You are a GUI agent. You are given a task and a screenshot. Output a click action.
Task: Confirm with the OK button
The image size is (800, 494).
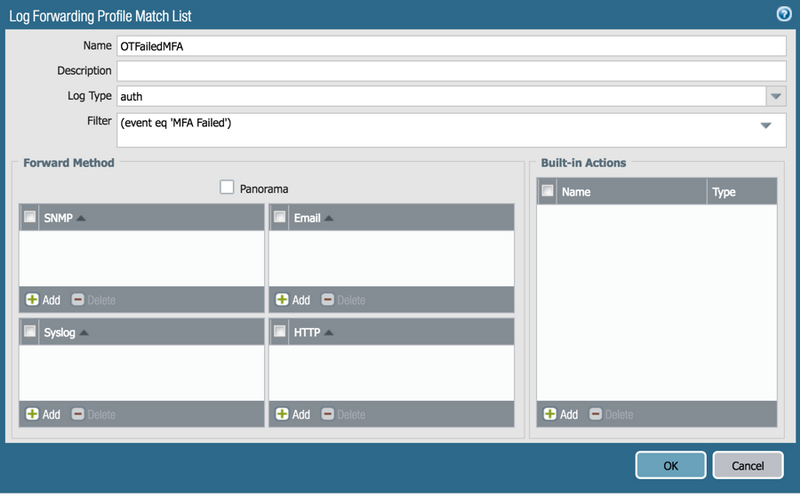pos(670,465)
